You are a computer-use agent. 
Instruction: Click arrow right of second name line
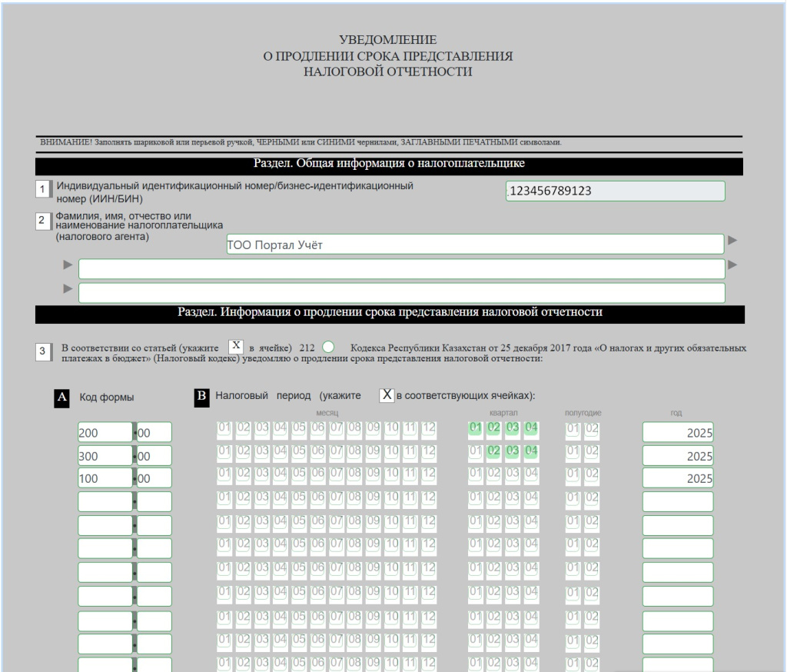(x=732, y=265)
